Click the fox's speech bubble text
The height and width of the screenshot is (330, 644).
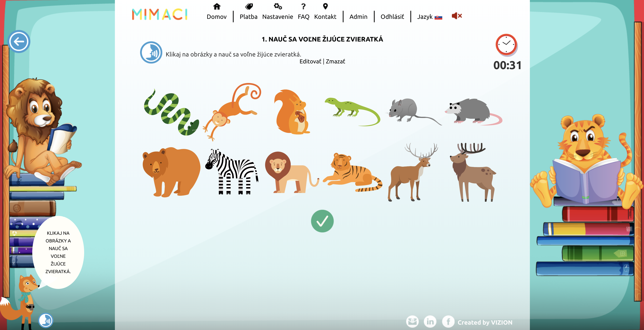tap(58, 252)
